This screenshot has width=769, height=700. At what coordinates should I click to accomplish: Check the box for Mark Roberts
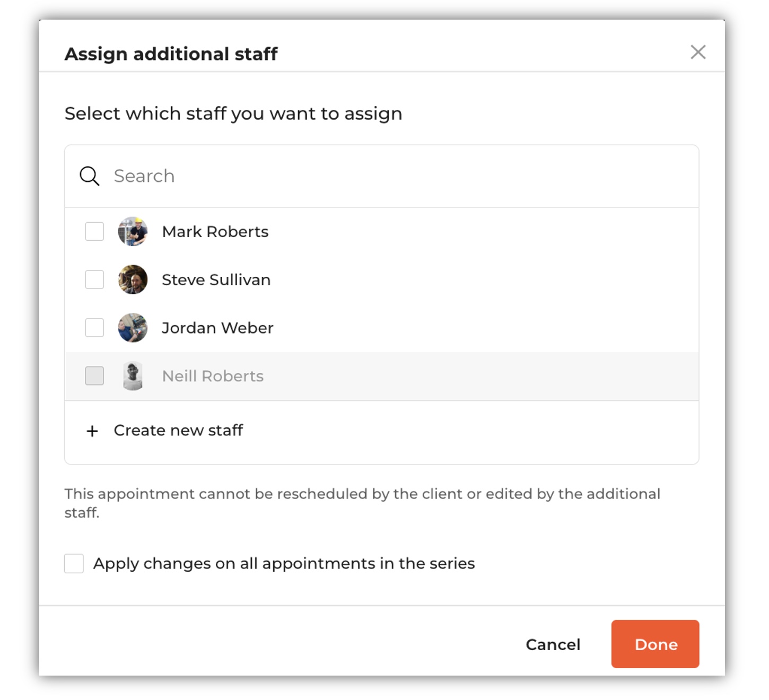pyautogui.click(x=94, y=231)
